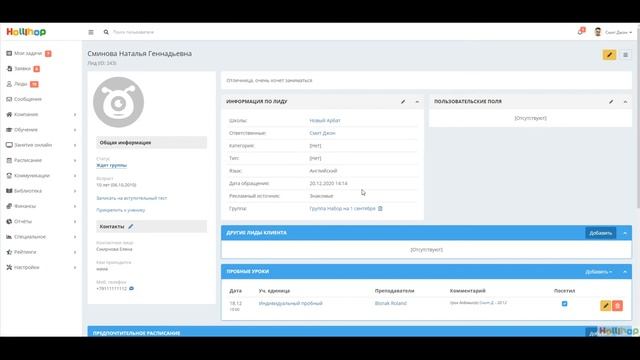Expand the Расписание sidebar section

41,160
